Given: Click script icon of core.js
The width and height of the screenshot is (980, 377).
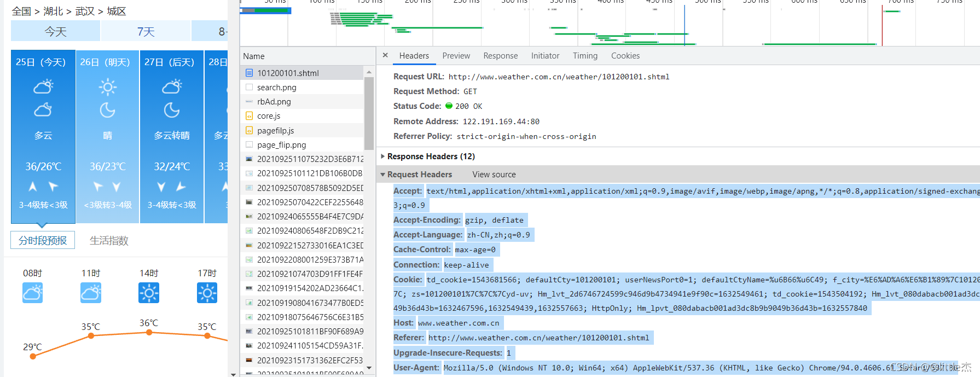Looking at the screenshot, I should (249, 116).
